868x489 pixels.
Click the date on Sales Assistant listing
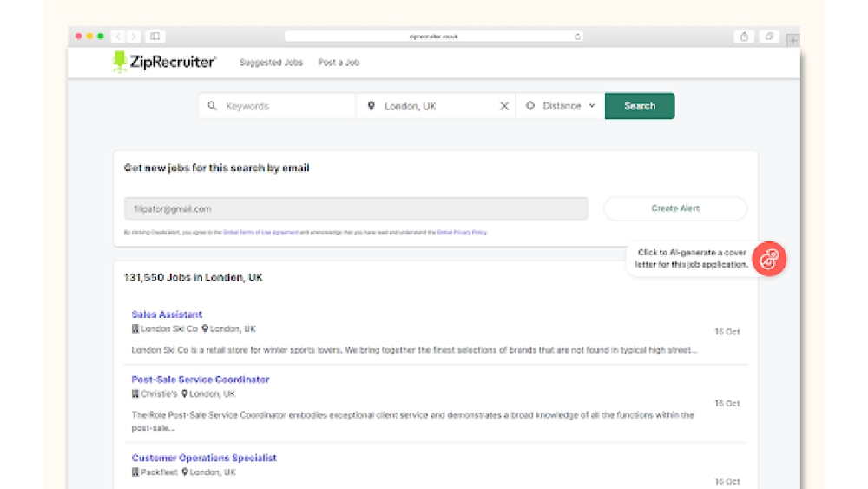click(727, 332)
